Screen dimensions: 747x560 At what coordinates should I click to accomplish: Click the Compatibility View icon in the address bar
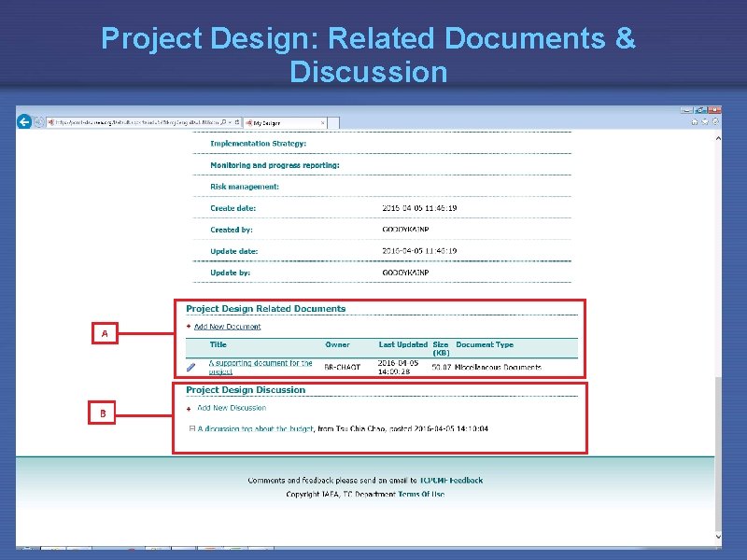pos(236,122)
